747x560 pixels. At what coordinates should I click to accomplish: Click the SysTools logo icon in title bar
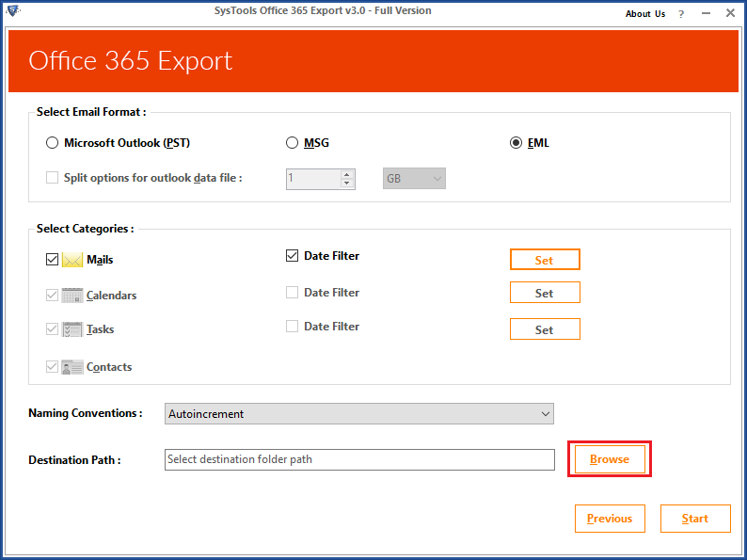click(x=13, y=10)
